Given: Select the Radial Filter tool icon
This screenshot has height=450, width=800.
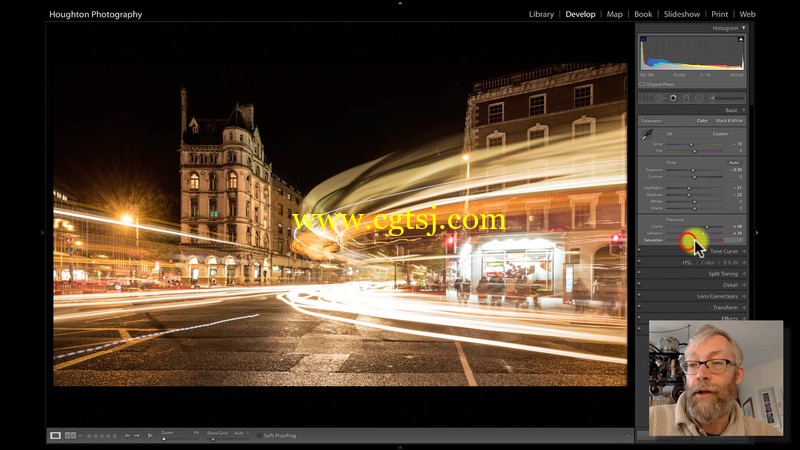Looking at the screenshot, I should point(699,98).
